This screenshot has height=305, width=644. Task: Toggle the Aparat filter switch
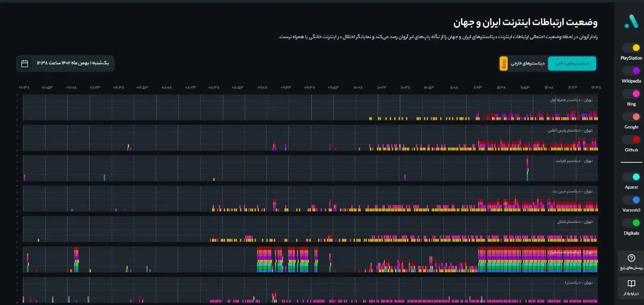(x=631, y=177)
